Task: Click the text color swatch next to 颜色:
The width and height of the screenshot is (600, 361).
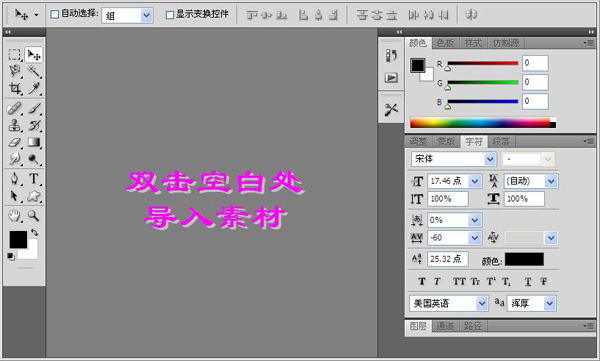Action: click(x=524, y=259)
